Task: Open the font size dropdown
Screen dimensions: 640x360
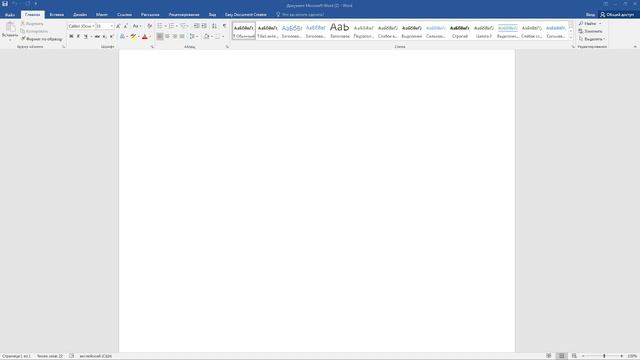Action: pyautogui.click(x=111, y=26)
